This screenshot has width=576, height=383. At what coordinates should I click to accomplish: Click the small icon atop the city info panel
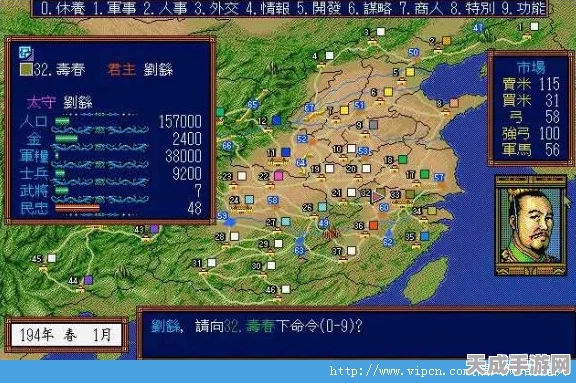click(x=26, y=53)
